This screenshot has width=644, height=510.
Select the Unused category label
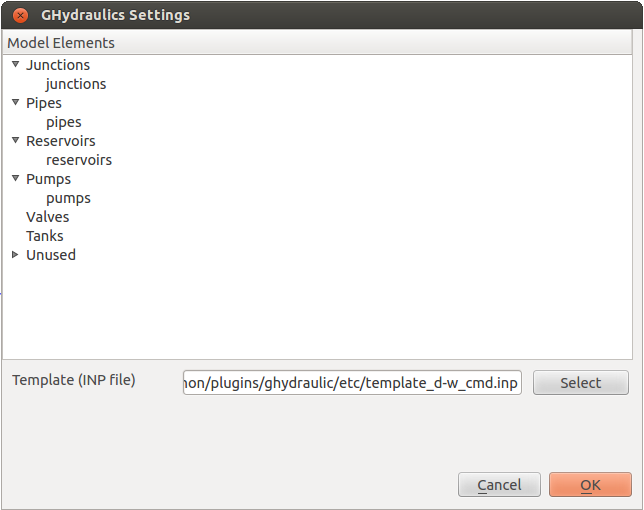click(x=51, y=255)
